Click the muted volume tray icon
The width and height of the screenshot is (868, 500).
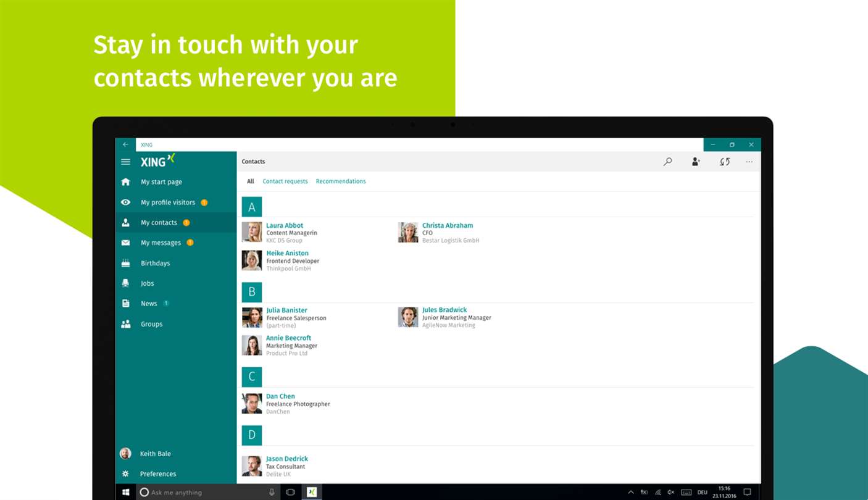point(671,492)
